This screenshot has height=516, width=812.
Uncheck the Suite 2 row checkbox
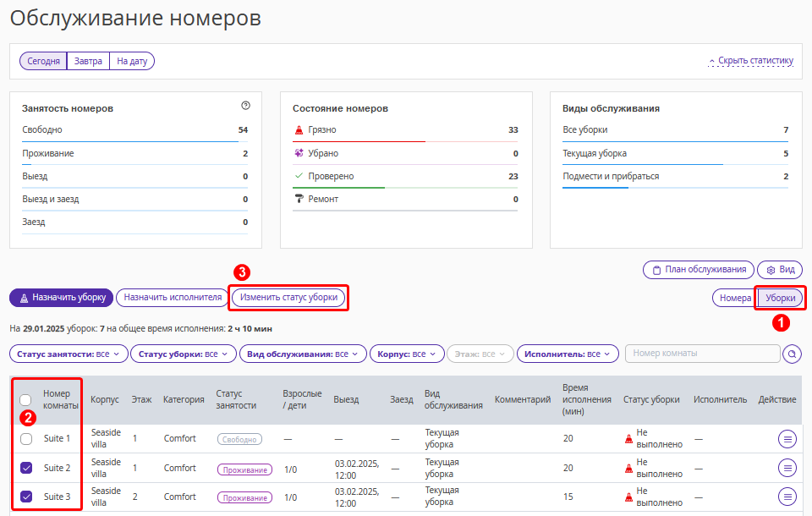pos(26,468)
